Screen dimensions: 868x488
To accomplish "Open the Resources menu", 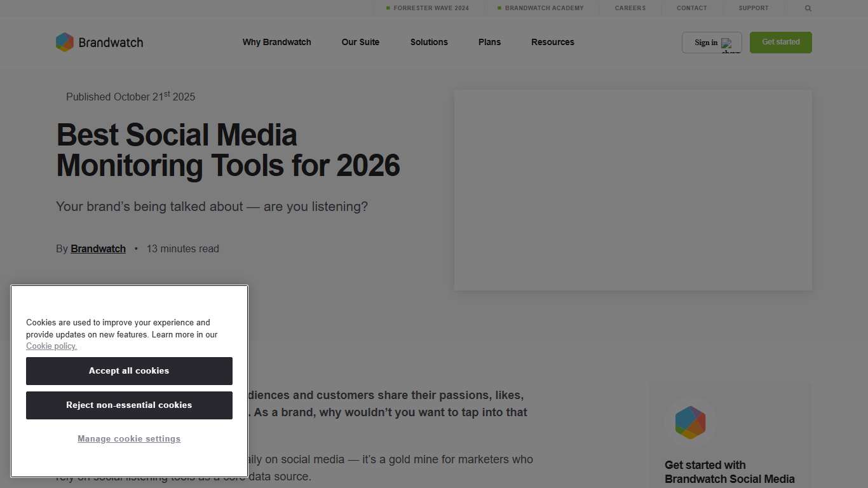I will coord(552,42).
